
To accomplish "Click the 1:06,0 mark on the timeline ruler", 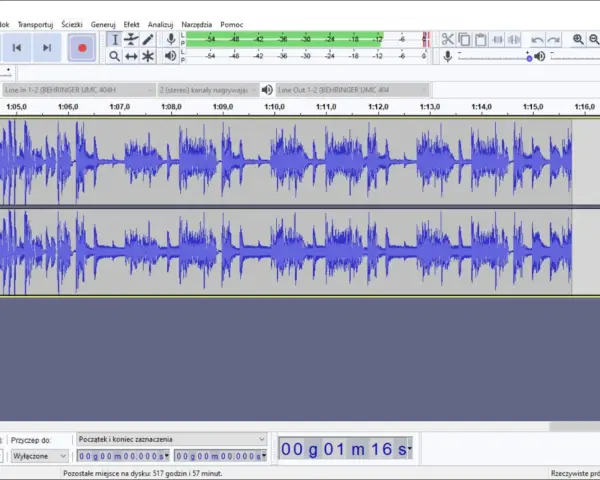I will point(68,107).
